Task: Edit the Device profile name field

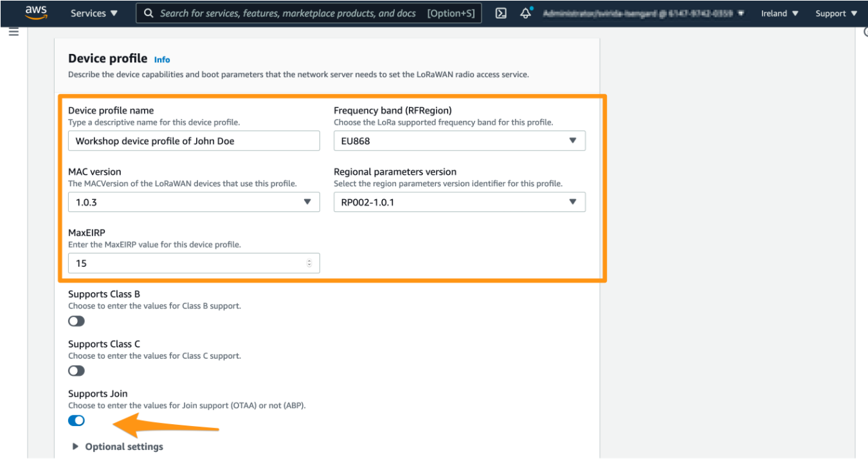Action: [194, 141]
